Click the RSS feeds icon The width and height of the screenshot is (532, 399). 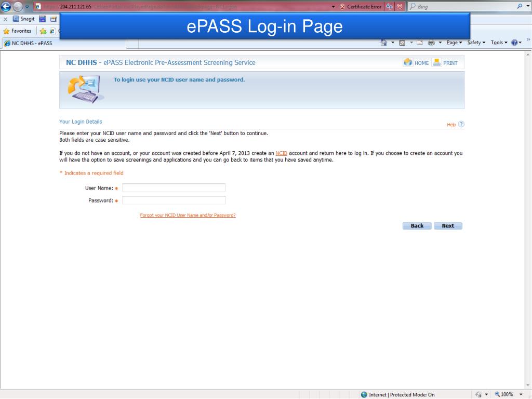pyautogui.click(x=402, y=43)
